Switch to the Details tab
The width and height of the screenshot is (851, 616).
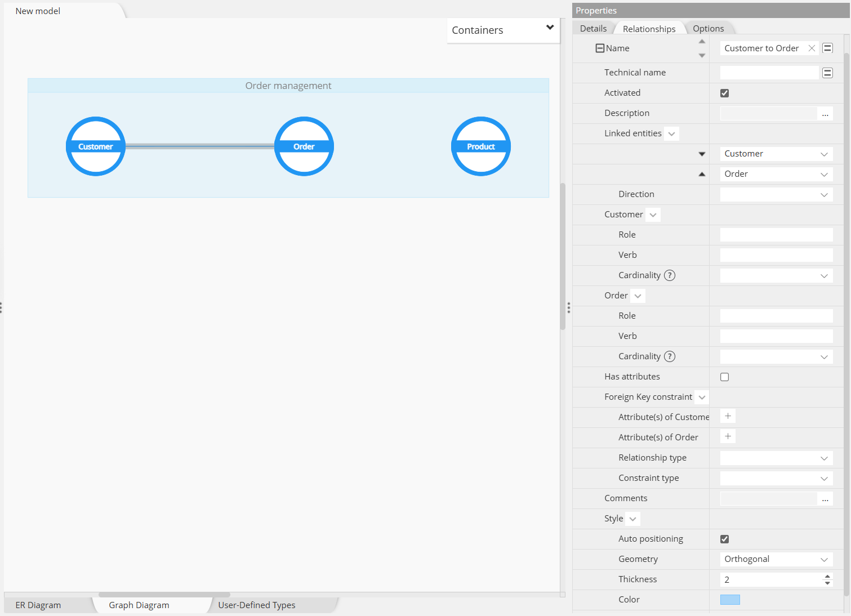594,28
